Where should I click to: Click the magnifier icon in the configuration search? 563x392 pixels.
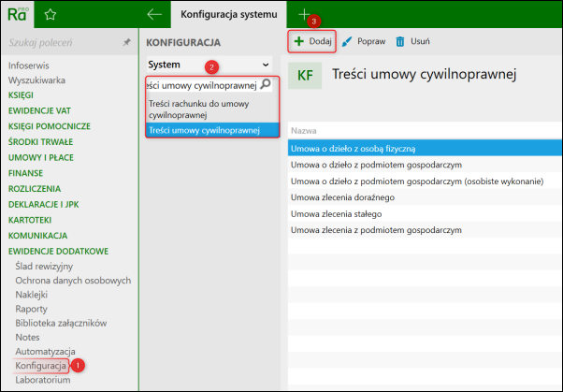pos(266,84)
